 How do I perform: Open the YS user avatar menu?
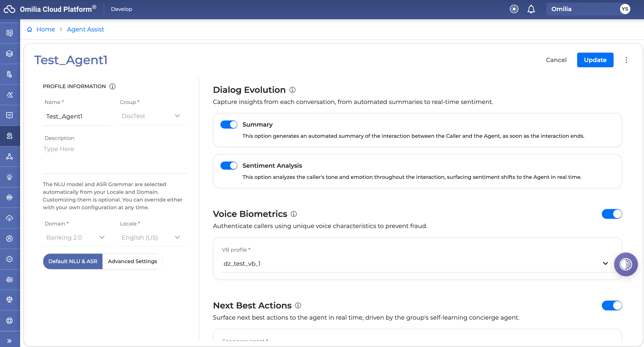[x=625, y=9]
